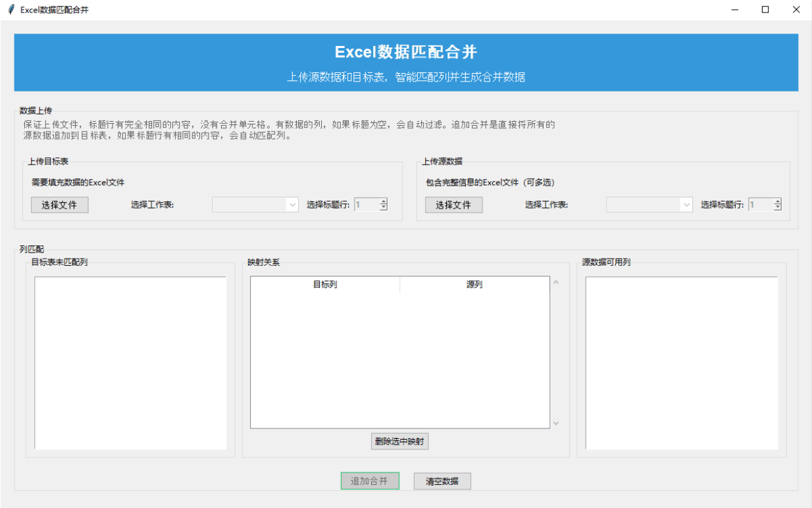Image resolution: width=812 pixels, height=508 pixels.
Task: Click 源列 column header
Action: [x=474, y=284]
